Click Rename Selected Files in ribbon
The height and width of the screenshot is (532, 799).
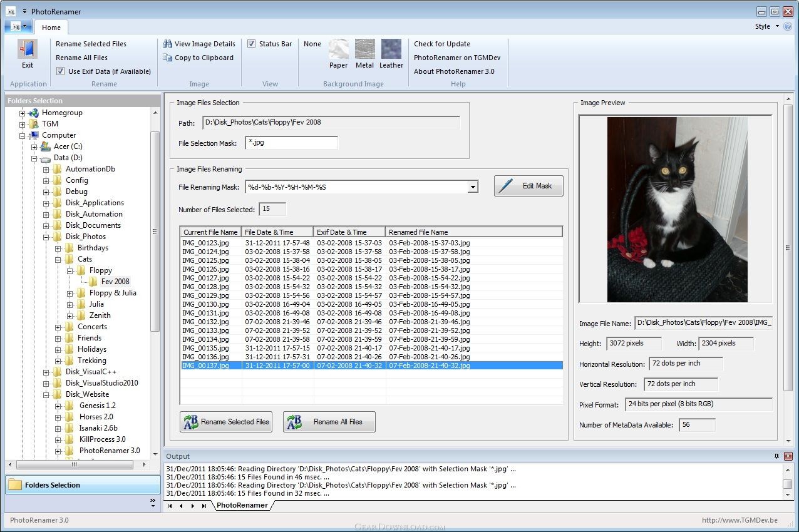91,44
